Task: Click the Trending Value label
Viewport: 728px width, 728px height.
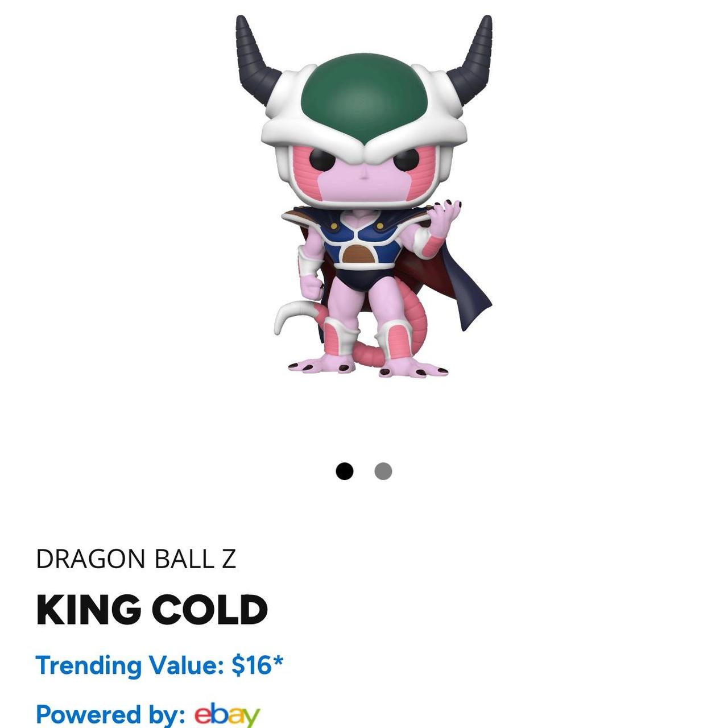Action: pyautogui.click(x=130, y=665)
